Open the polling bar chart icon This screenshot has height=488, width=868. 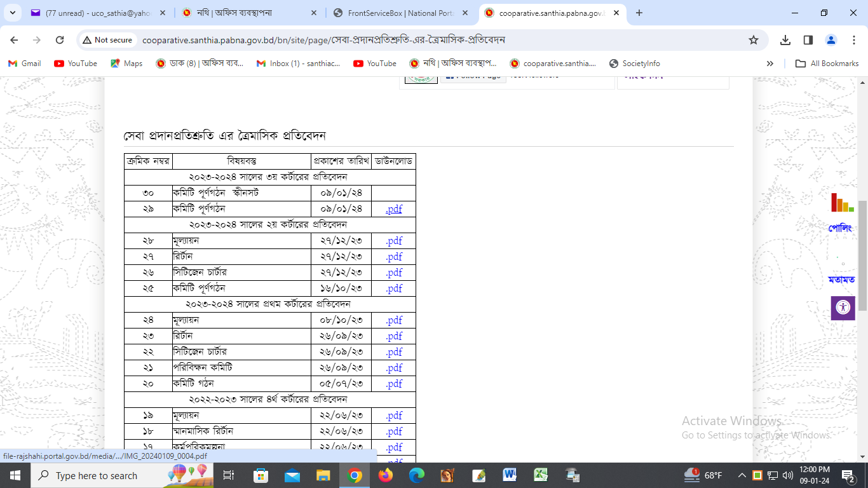tap(842, 203)
